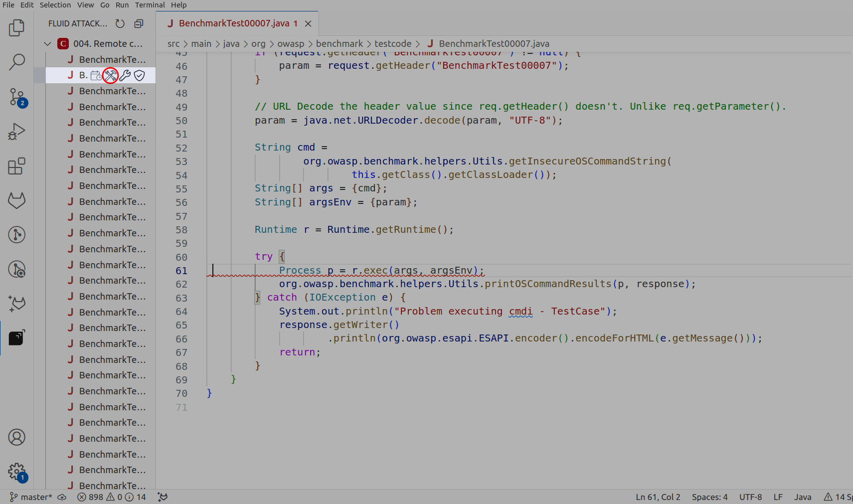Open the Run menu

(122, 5)
